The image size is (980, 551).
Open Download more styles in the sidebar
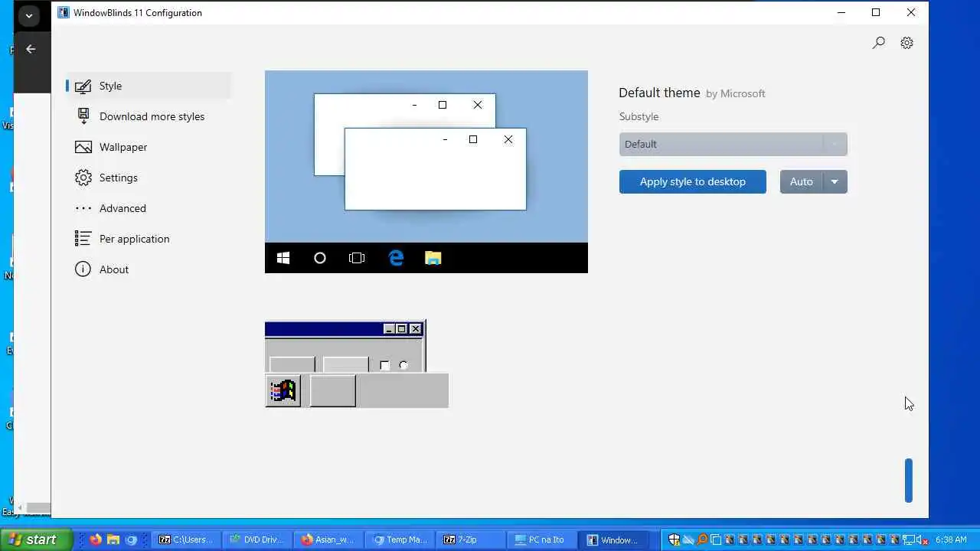pyautogui.click(x=149, y=116)
